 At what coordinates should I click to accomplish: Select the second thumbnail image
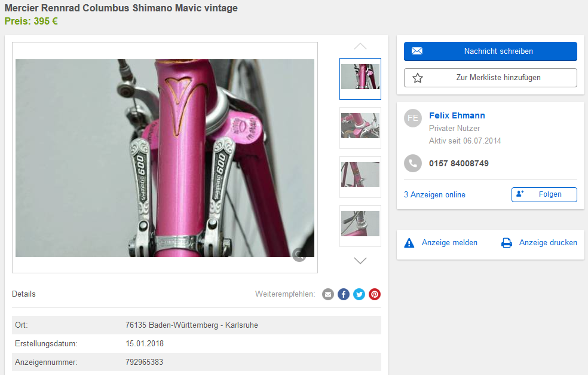pyautogui.click(x=360, y=127)
